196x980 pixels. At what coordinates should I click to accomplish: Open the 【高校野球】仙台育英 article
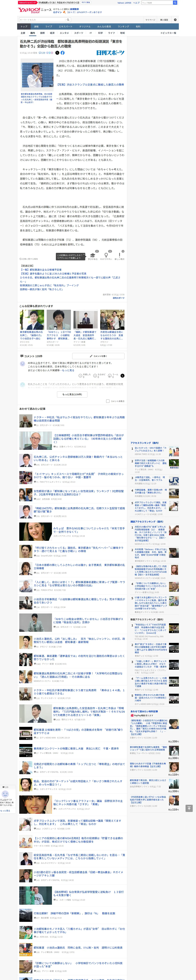click(89, 893)
